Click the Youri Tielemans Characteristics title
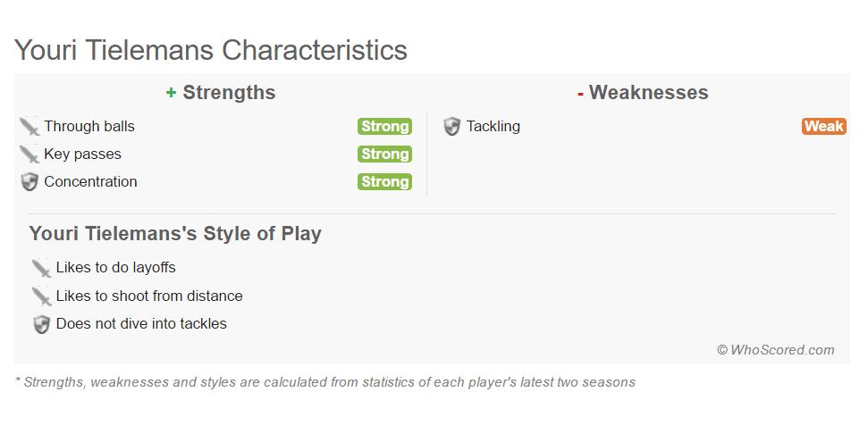 pos(211,50)
